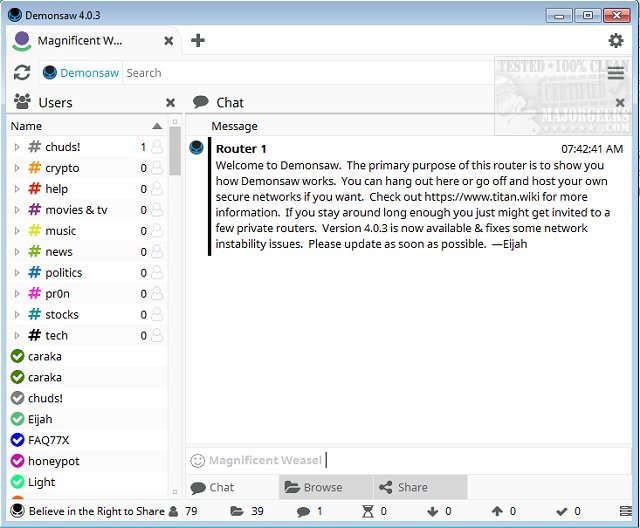Viewport: 640px width, 528px height.
Task: Open the hamburger menu beside search bar
Action: pos(616,73)
